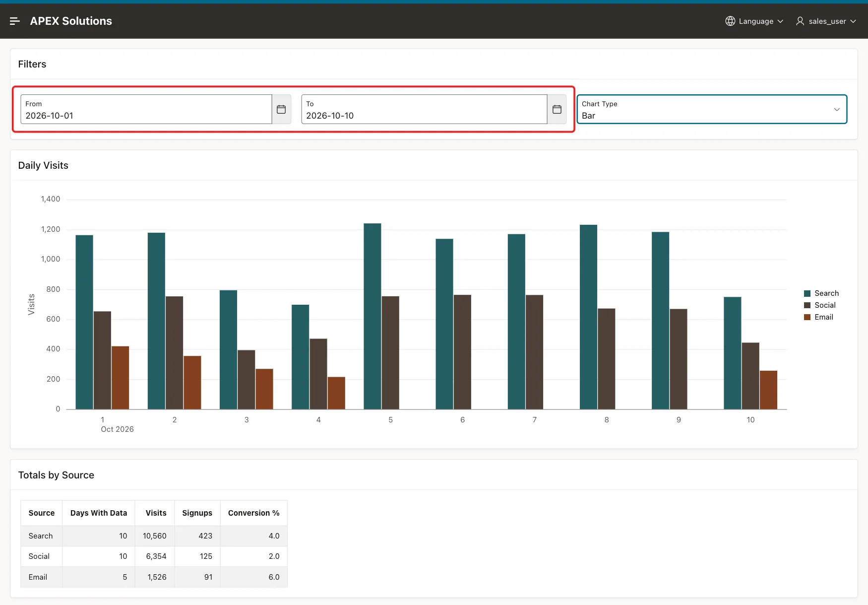Click the 10,560 visits cell
Image resolution: width=868 pixels, height=605 pixels.
(x=155, y=536)
